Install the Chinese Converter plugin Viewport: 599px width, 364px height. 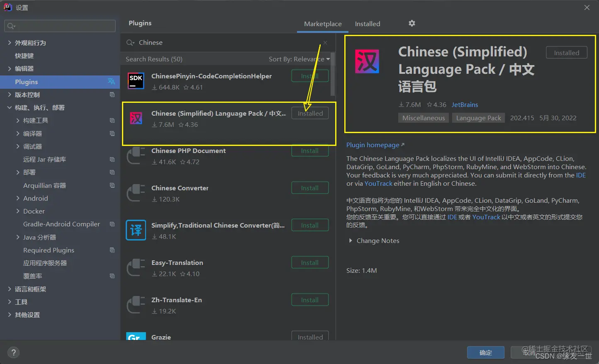point(310,188)
